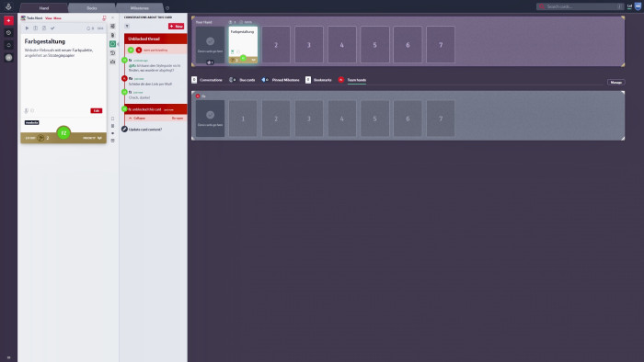The width and height of the screenshot is (644, 362).
Task: Open attachments paperclip in card side strip
Action: click(112, 35)
